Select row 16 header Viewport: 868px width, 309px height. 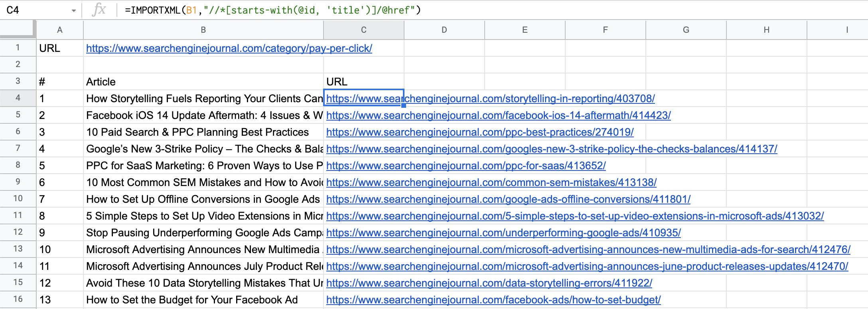pyautogui.click(x=18, y=299)
